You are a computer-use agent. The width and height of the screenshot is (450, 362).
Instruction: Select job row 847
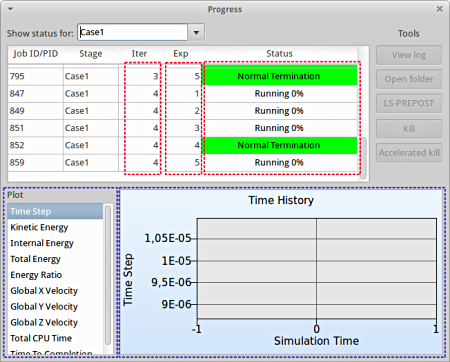183,94
